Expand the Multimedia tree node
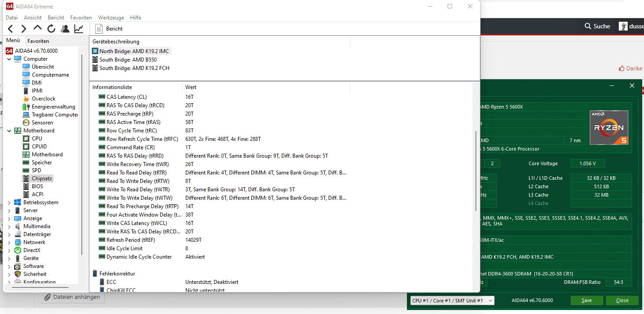Viewport: 644px width, 314px height. (x=9, y=226)
